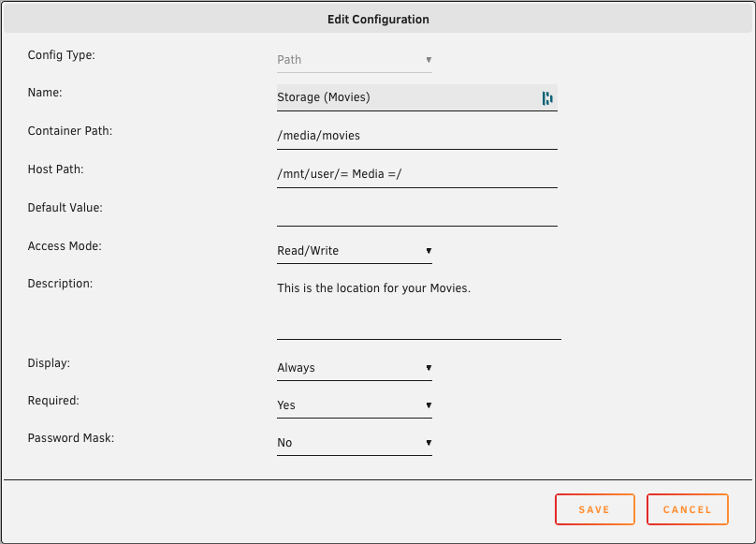Click the Config Type label
This screenshot has height=544, width=756.
61,55
